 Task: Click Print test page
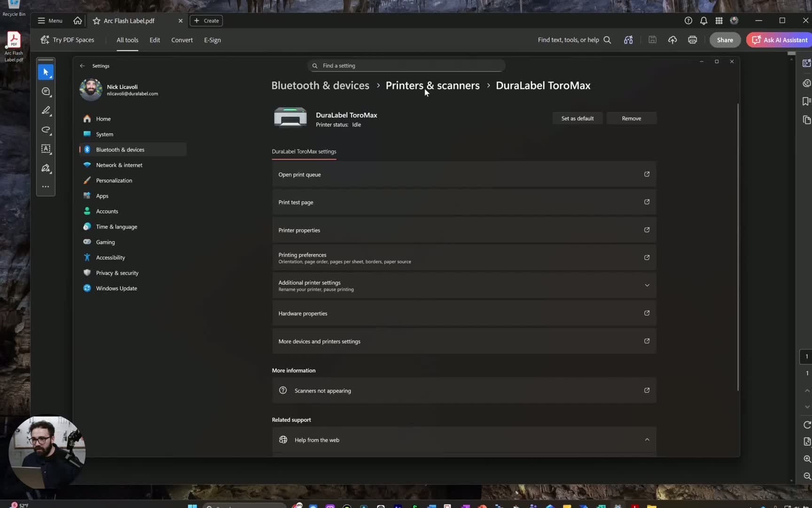tap(464, 202)
